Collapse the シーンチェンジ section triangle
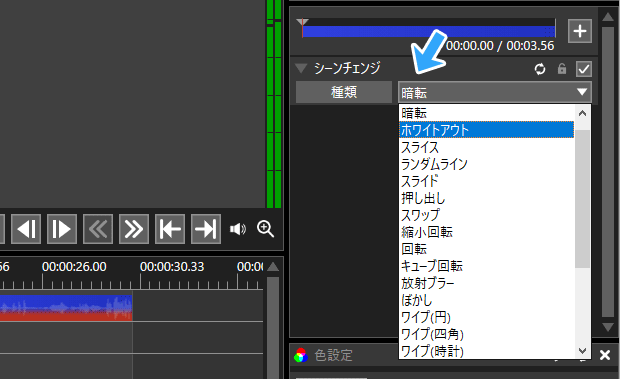 (x=301, y=68)
